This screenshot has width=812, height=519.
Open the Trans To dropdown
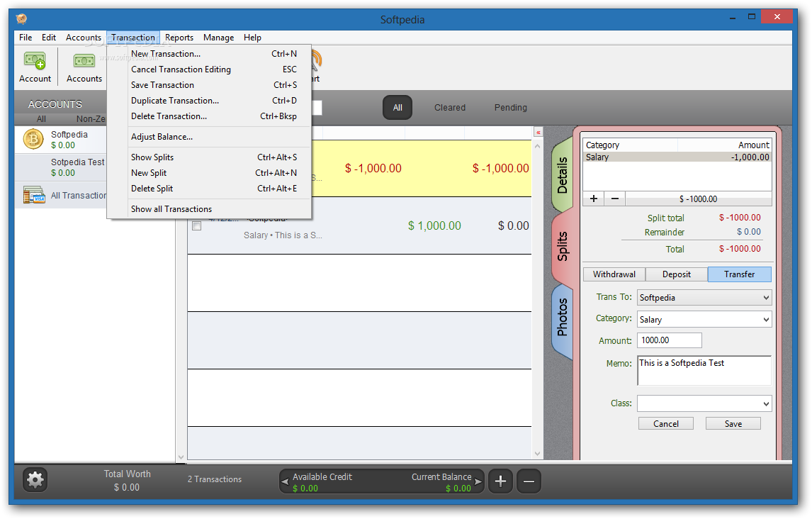tap(704, 297)
